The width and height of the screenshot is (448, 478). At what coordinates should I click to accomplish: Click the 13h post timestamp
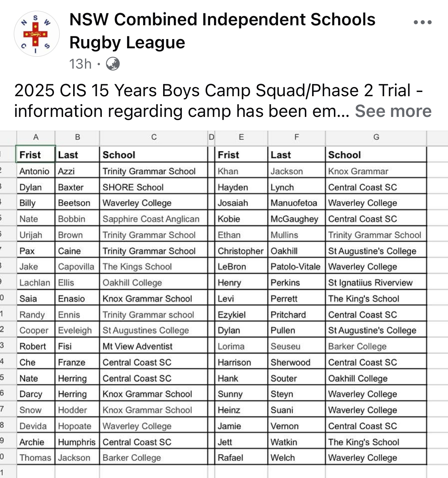click(80, 64)
